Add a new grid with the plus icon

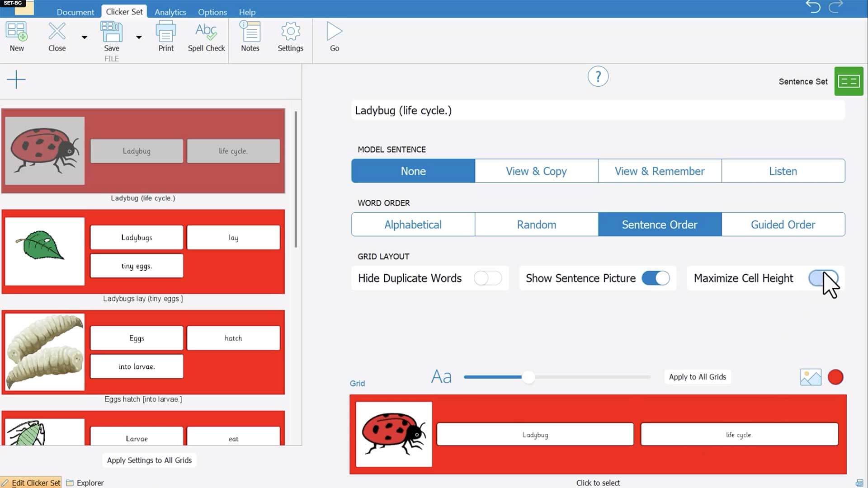16,80
